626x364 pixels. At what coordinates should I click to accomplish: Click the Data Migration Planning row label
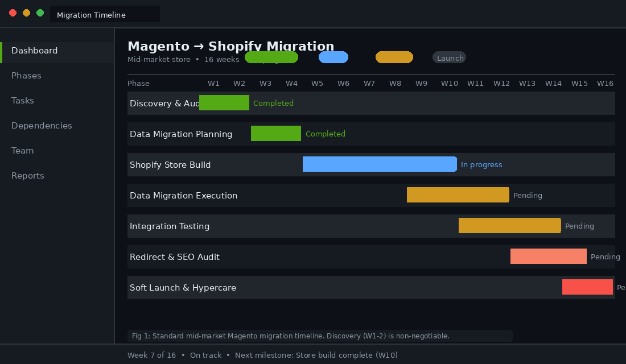[181, 134]
